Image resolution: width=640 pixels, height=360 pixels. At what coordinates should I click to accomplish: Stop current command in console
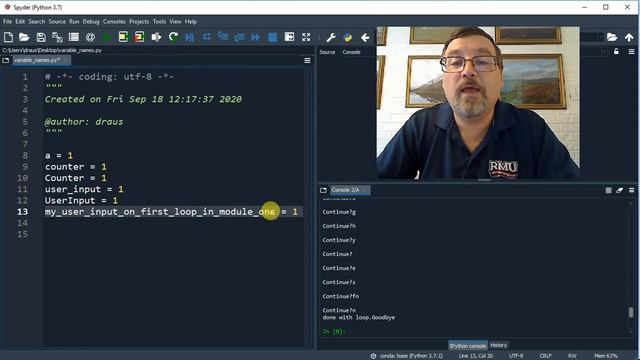(609, 190)
